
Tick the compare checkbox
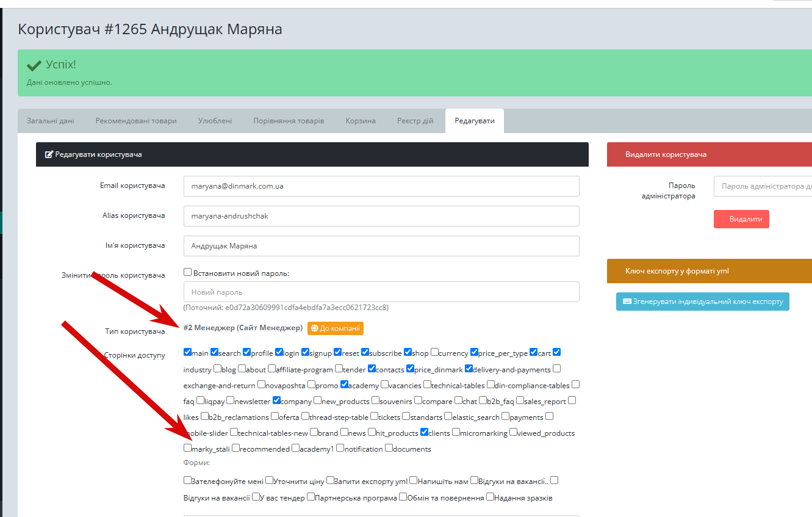coord(419,400)
